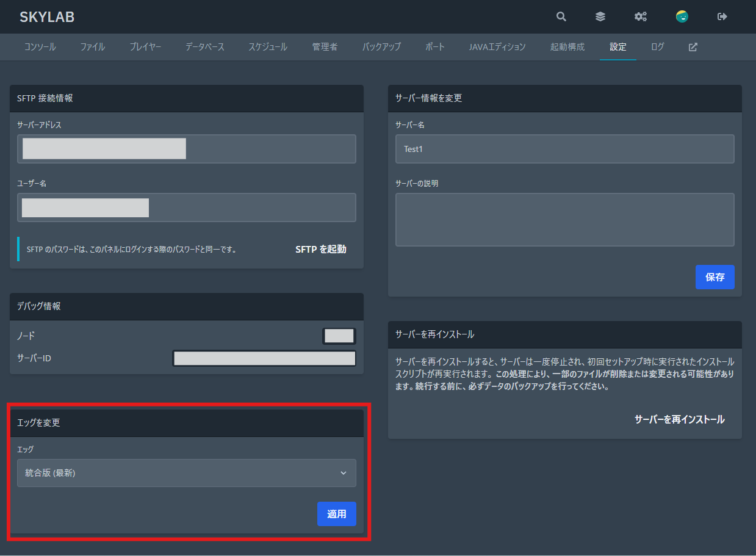Click the logout icon
Screen dimensions: 756x556
coord(722,17)
